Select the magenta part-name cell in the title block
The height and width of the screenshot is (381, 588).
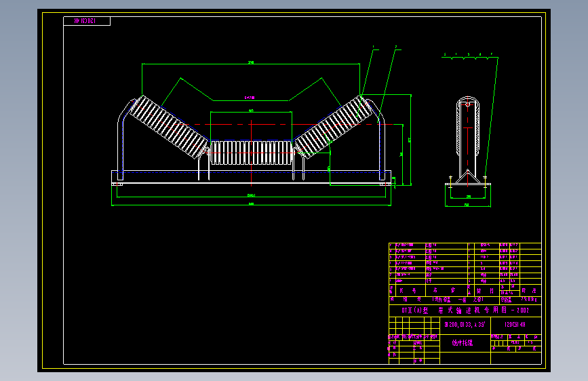coord(463,343)
